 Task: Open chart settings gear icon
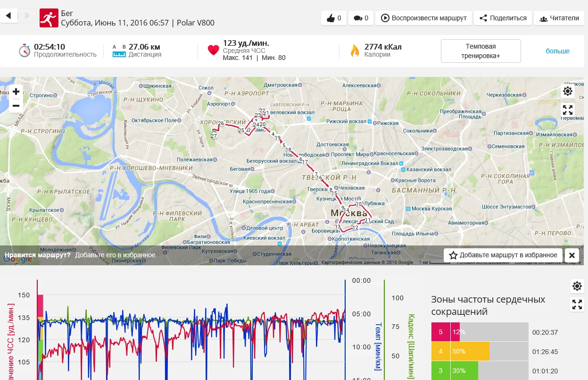(577, 286)
